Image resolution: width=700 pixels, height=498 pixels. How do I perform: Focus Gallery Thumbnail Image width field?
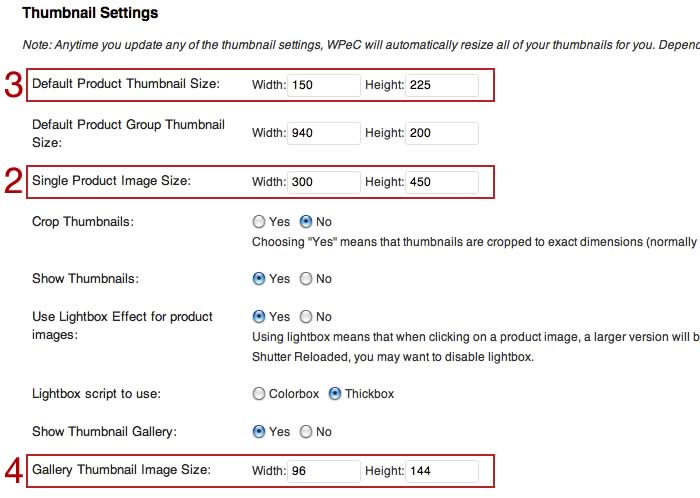pyautogui.click(x=323, y=471)
